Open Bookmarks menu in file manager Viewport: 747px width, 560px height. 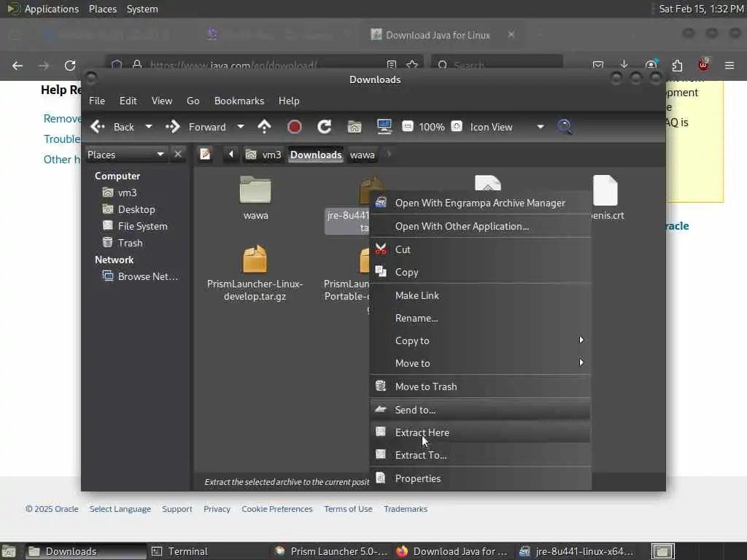coord(239,101)
